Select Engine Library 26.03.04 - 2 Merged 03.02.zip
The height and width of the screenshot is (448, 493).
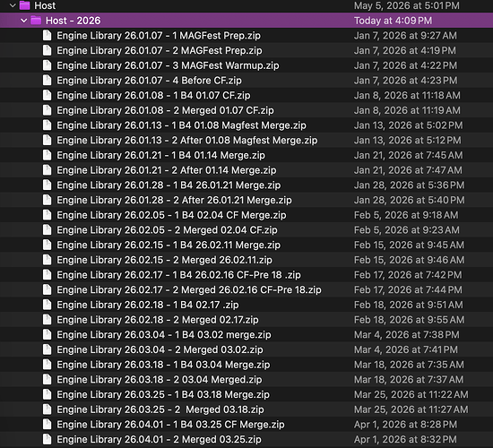click(160, 349)
